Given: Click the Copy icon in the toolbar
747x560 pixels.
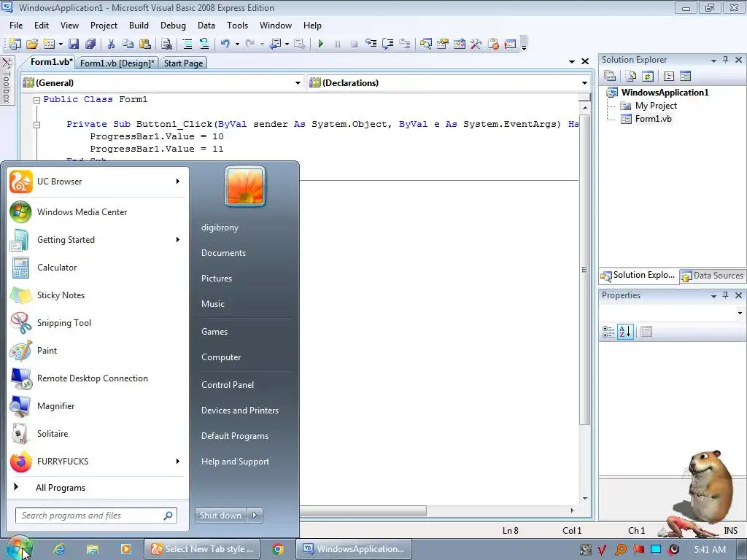Looking at the screenshot, I should 128,44.
